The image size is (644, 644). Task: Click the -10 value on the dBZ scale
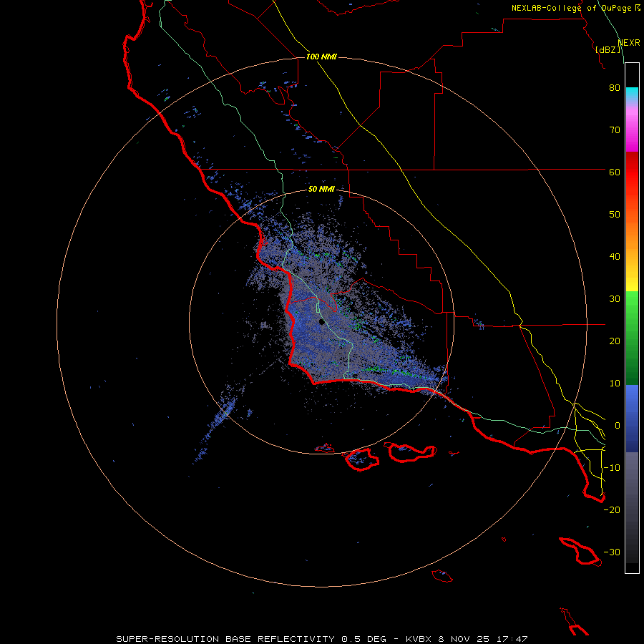pyautogui.click(x=612, y=468)
